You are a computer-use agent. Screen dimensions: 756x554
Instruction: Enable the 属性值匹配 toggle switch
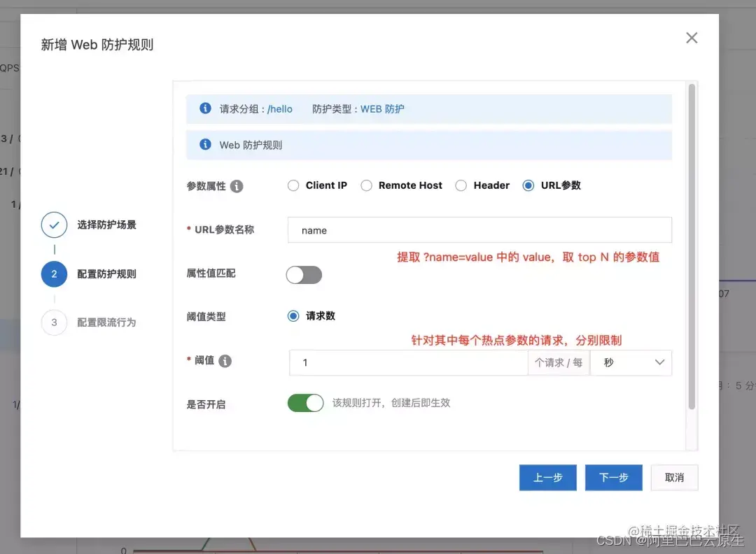[x=304, y=275]
